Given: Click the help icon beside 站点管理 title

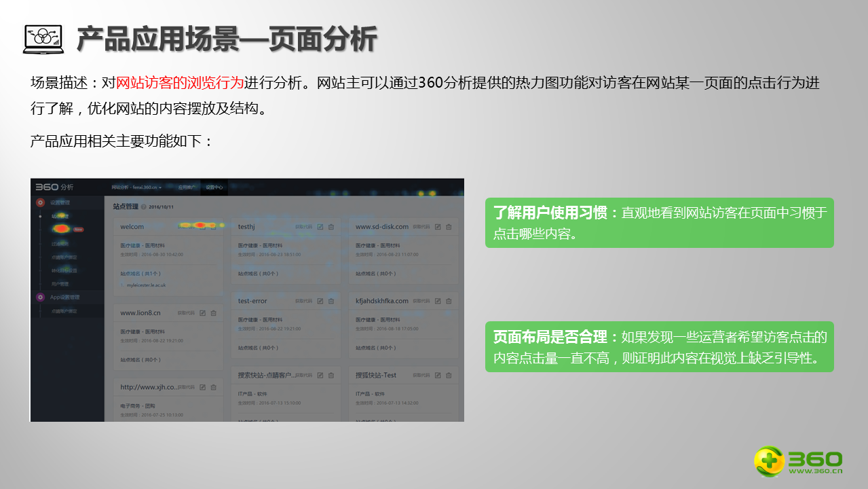Looking at the screenshot, I should pos(144,206).
